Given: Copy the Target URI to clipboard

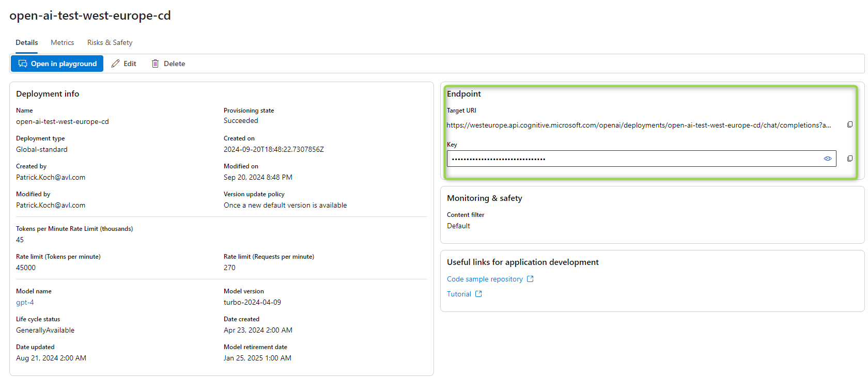Looking at the screenshot, I should pyautogui.click(x=850, y=124).
